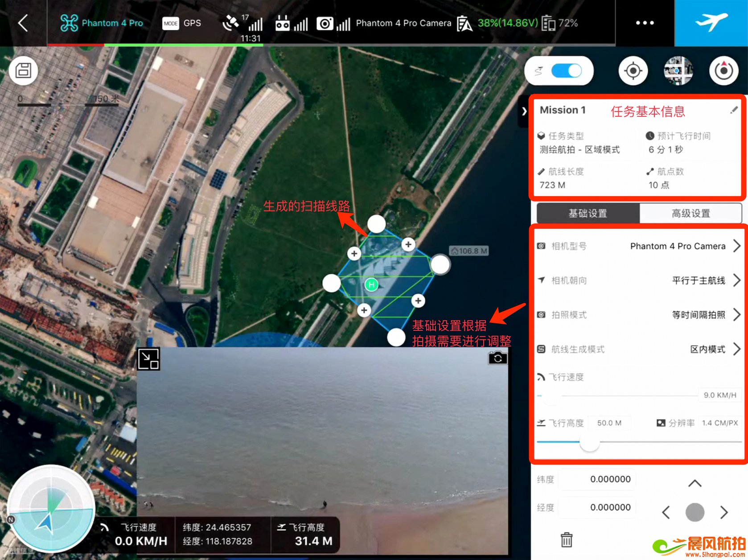Screen dimensions: 748x560
Task: Nudge waypoint up with the up arrow
Action: 695,483
